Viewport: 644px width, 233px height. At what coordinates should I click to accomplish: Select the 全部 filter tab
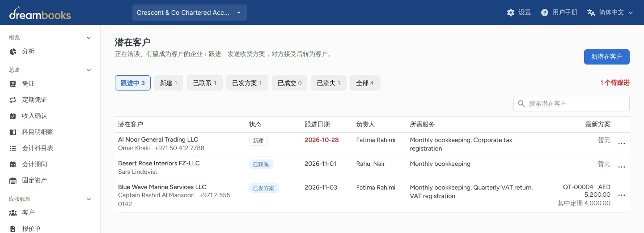(x=365, y=83)
